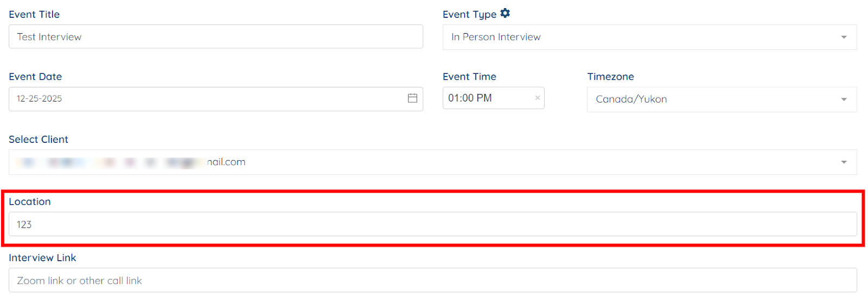The height and width of the screenshot is (303, 868).
Task: Clear the Event Time value
Action: point(537,98)
